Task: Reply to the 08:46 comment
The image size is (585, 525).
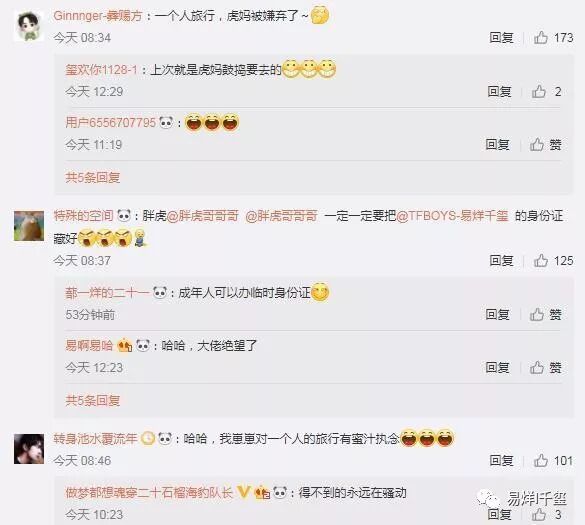Action: click(501, 461)
